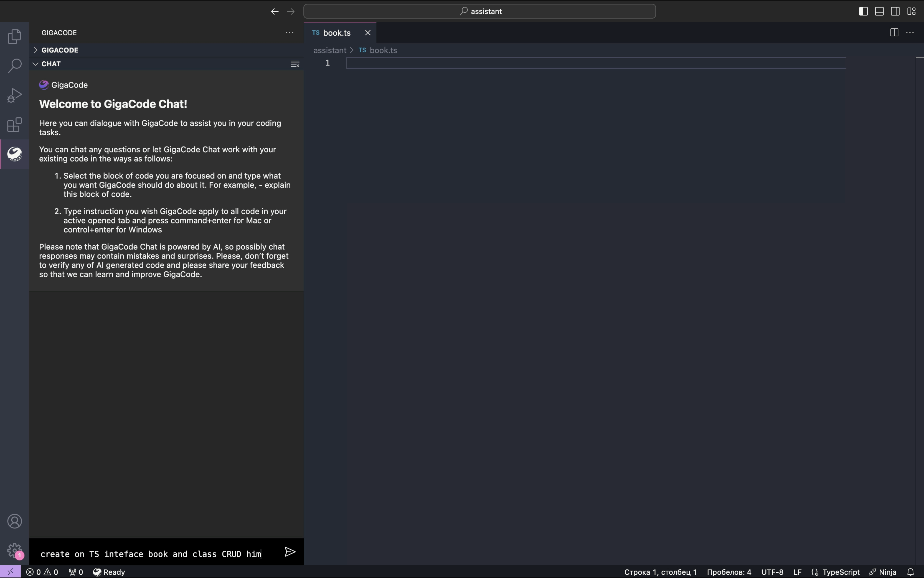Click the GIGACODE panel title
The height and width of the screenshot is (578, 924).
(59, 33)
